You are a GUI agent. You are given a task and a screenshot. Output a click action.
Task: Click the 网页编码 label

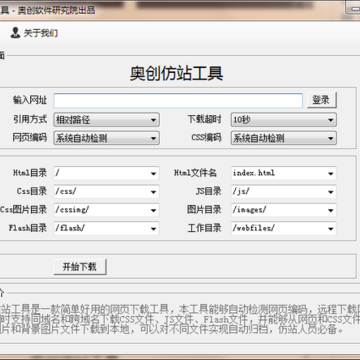[x=30, y=137]
